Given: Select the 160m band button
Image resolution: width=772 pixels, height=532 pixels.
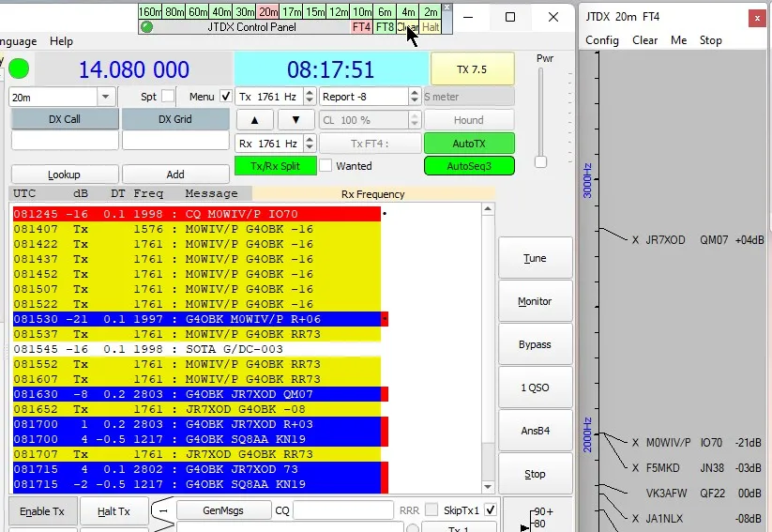Looking at the screenshot, I should point(150,12).
